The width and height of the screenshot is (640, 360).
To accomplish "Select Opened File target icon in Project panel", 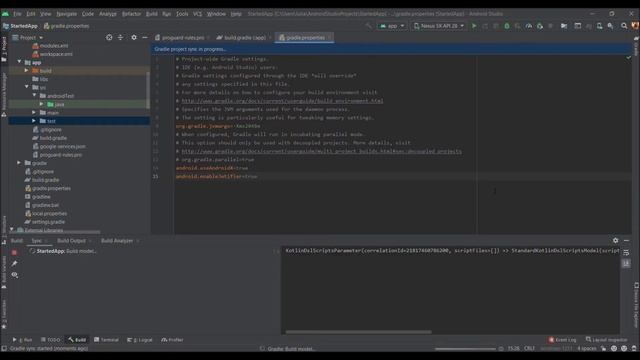I will (x=109, y=38).
